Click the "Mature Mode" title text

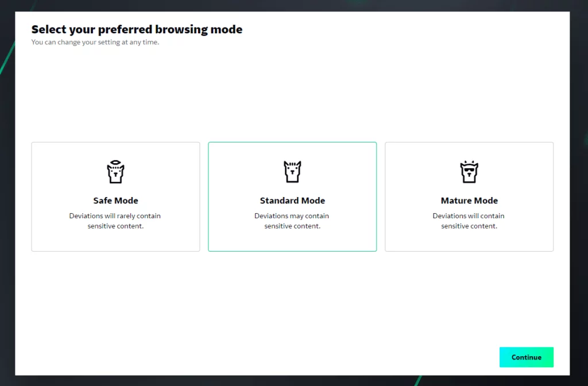click(469, 200)
